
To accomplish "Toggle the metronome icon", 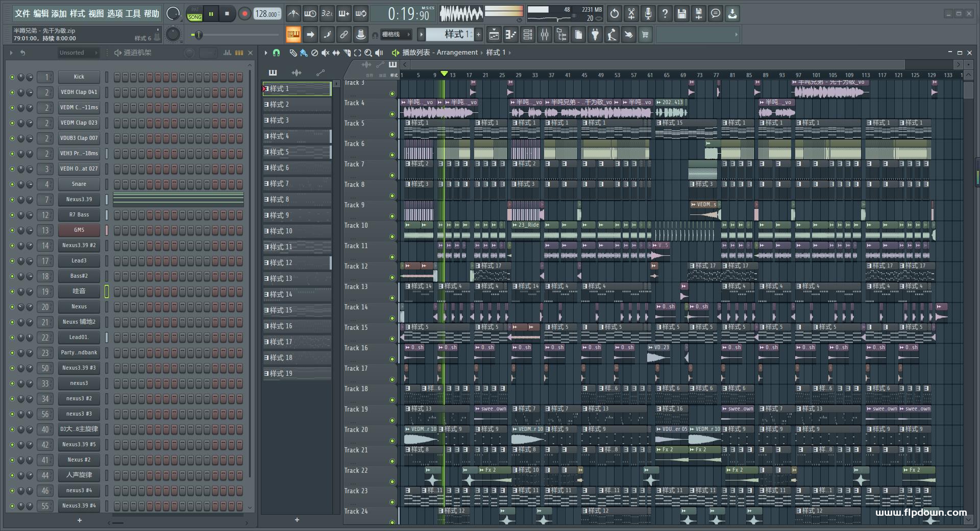I will 293,14.
